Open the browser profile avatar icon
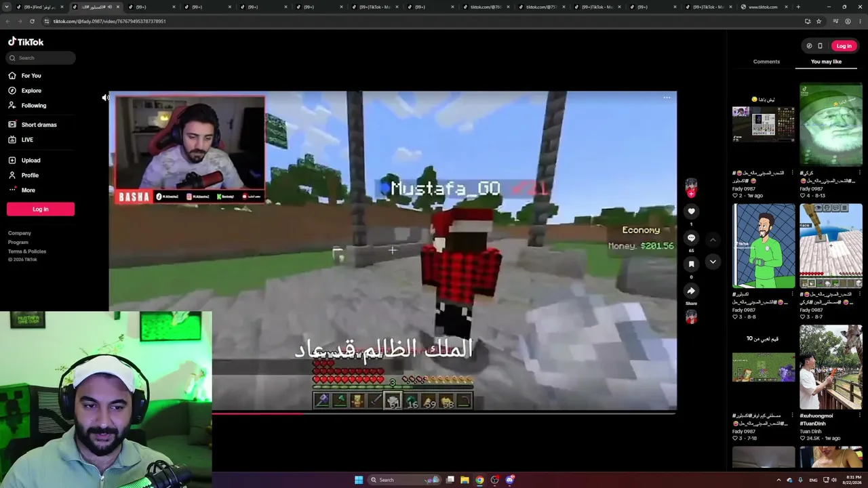This screenshot has height=488, width=868. 848,21
